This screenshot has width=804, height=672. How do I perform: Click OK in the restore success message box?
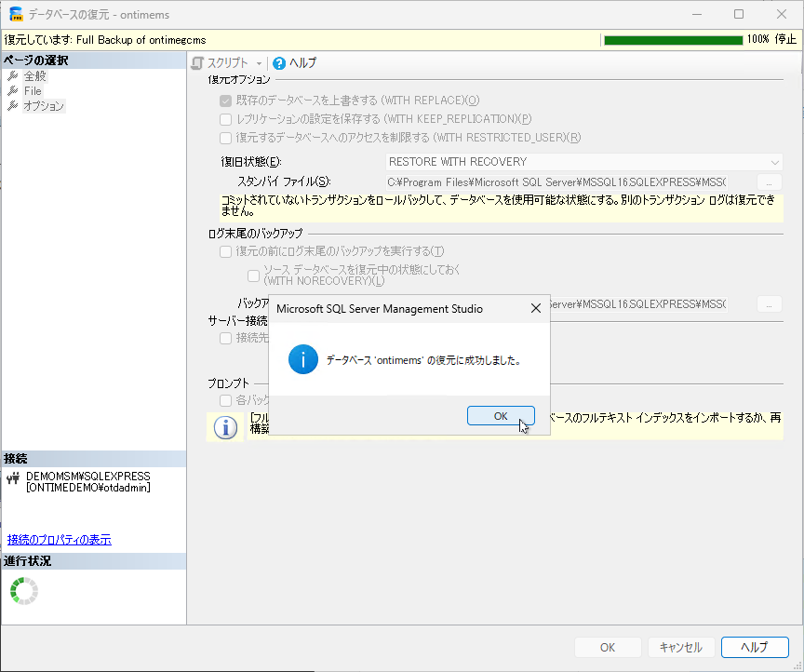501,416
